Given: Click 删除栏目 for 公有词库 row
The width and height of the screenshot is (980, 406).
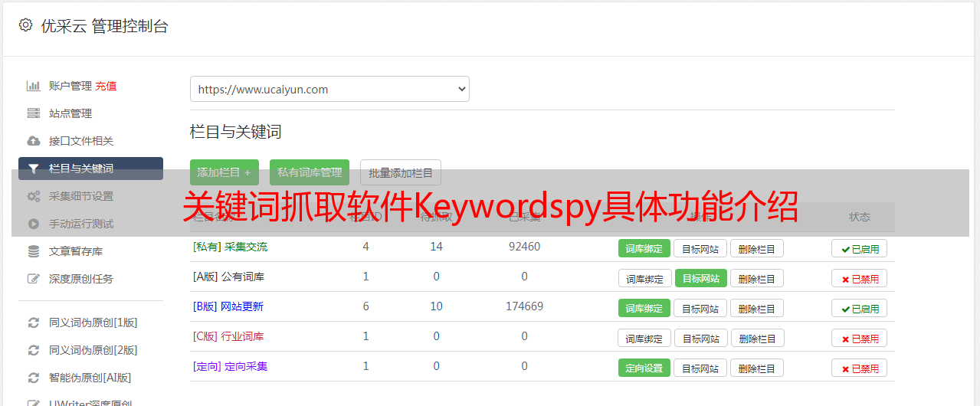Looking at the screenshot, I should (x=757, y=278).
